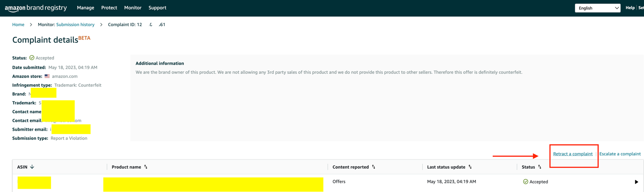Click the green Accepted checkmark near Status
The width and height of the screenshot is (644, 192).
32,58
